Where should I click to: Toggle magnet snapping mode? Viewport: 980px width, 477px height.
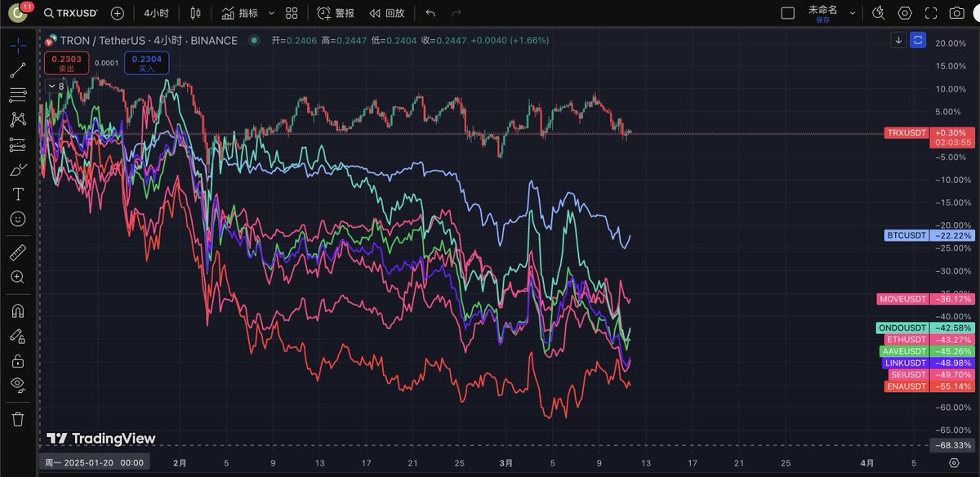[17, 310]
